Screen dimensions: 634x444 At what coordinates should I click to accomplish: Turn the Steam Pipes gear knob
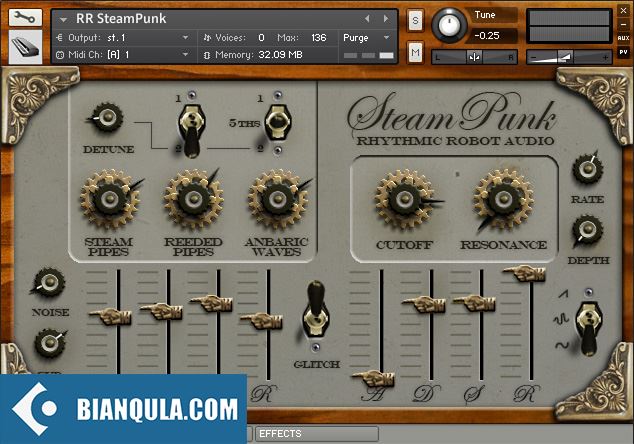pos(109,199)
